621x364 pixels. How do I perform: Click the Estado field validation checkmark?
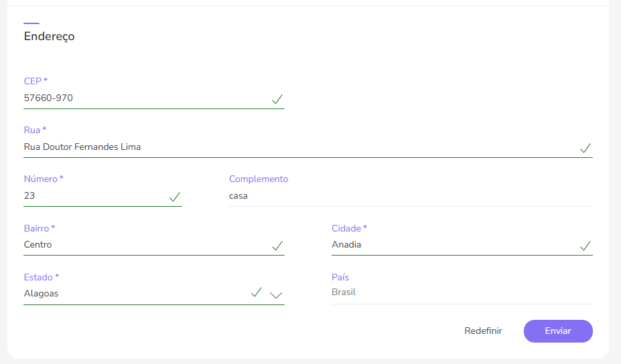coord(256,292)
